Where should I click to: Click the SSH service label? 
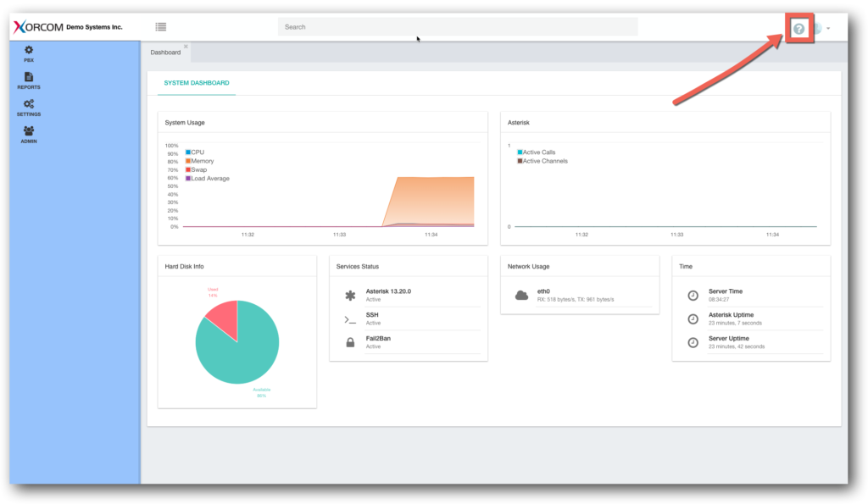click(372, 315)
